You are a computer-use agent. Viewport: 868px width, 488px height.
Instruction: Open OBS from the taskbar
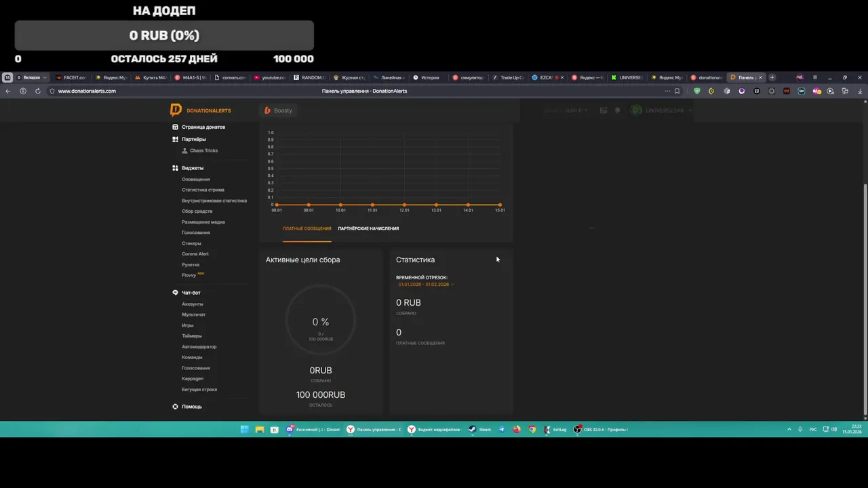601,429
